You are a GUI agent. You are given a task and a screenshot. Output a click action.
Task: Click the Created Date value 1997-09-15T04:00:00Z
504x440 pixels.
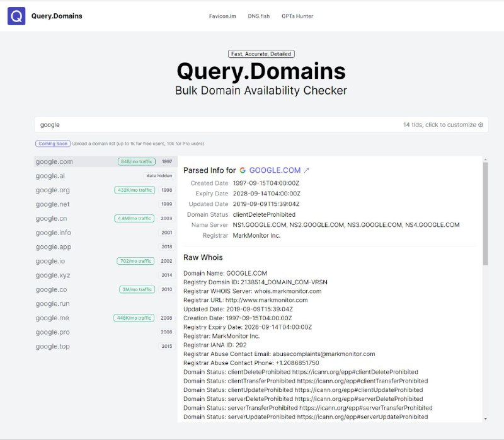(x=266, y=183)
